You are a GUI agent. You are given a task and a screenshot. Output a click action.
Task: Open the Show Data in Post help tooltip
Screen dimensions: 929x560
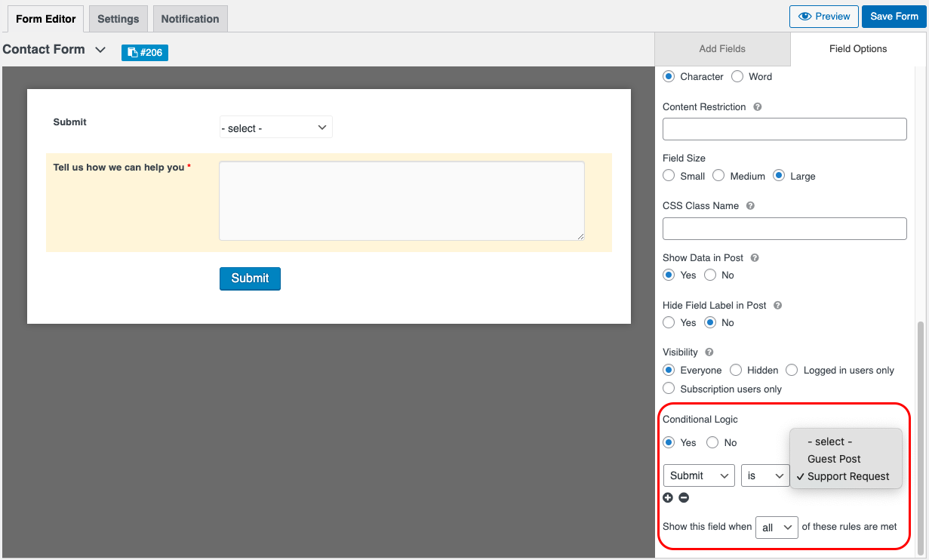(x=753, y=257)
